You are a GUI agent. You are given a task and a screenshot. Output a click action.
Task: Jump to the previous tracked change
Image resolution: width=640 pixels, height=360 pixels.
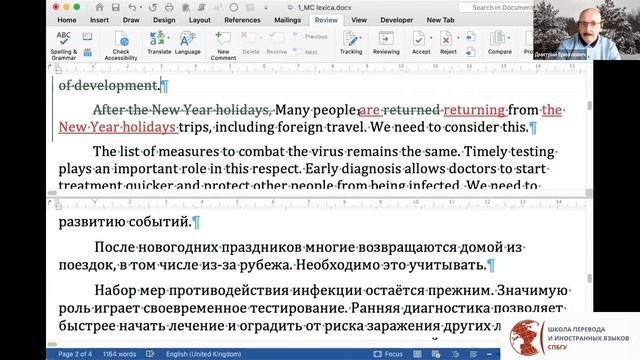coord(471,37)
